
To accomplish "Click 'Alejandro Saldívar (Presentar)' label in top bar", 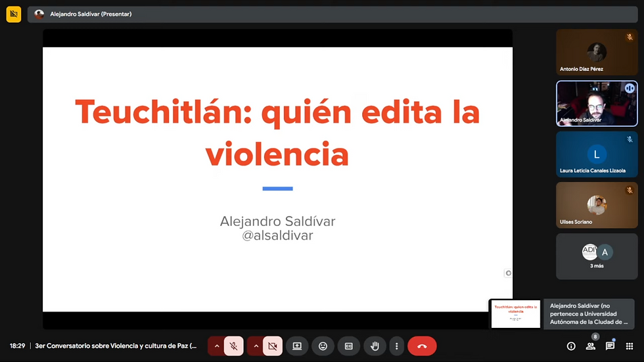I will (x=91, y=14).
